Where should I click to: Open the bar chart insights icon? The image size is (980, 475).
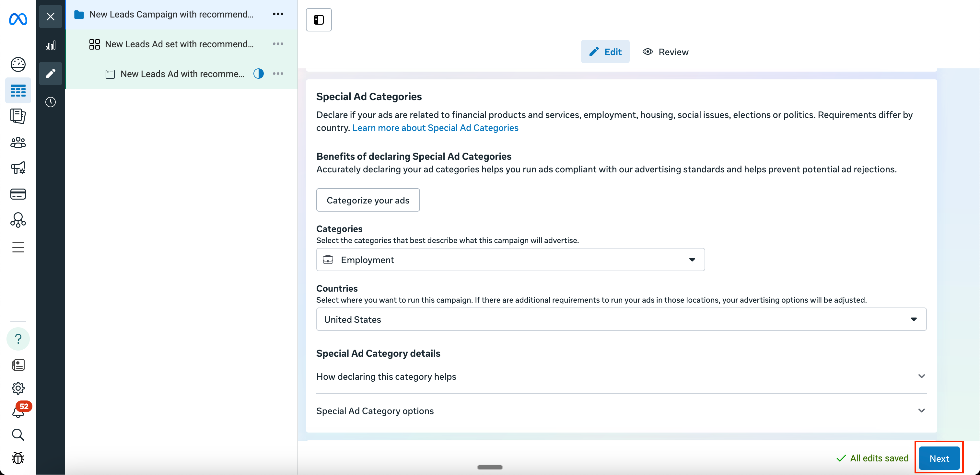point(50,45)
